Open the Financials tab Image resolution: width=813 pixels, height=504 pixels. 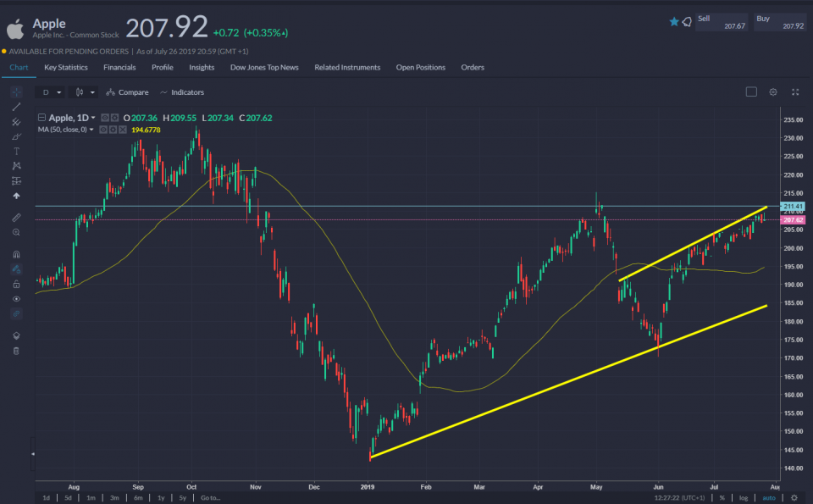click(119, 68)
